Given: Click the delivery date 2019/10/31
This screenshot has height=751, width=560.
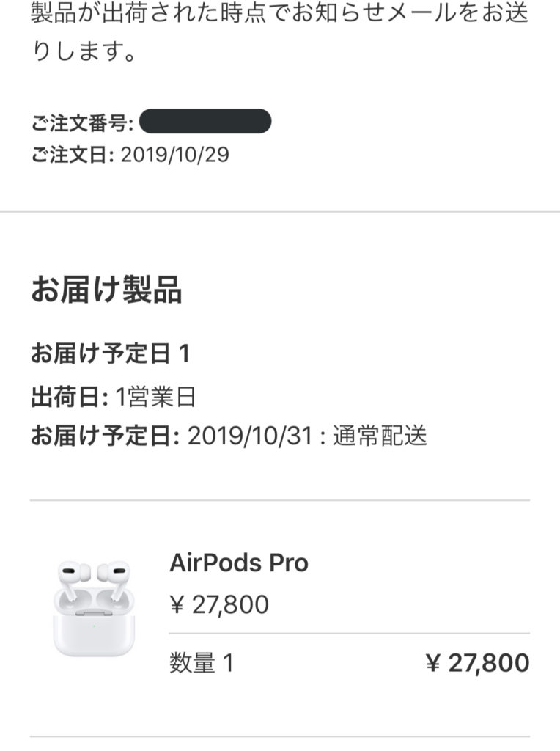Looking at the screenshot, I should [x=250, y=436].
